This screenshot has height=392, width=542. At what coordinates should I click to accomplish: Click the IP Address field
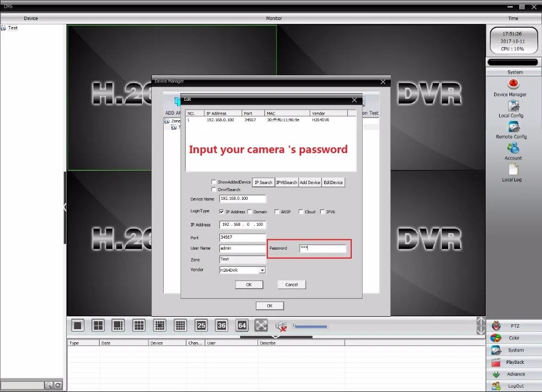243,225
